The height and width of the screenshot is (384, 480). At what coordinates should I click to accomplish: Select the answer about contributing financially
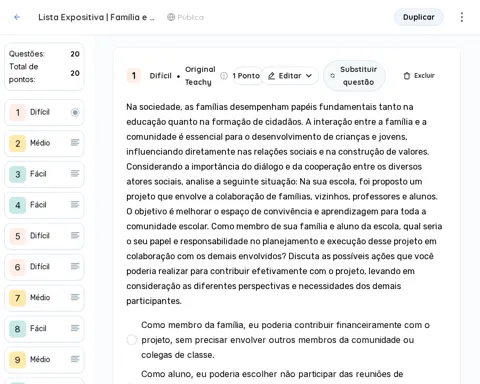tap(132, 340)
